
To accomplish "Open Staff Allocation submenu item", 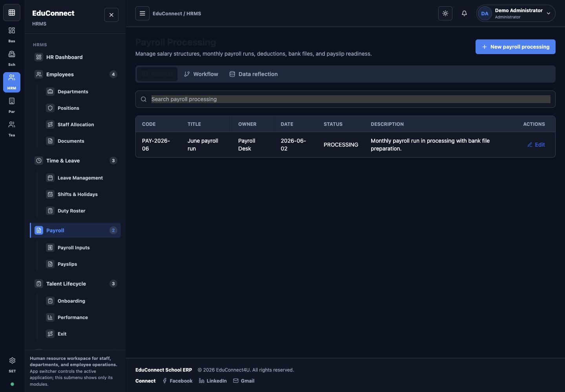I will pyautogui.click(x=81, y=125).
